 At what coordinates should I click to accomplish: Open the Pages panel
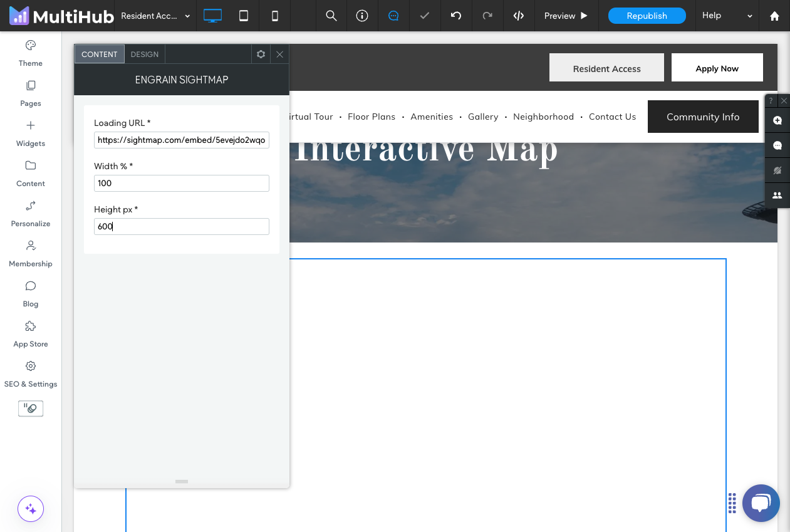[x=31, y=93]
